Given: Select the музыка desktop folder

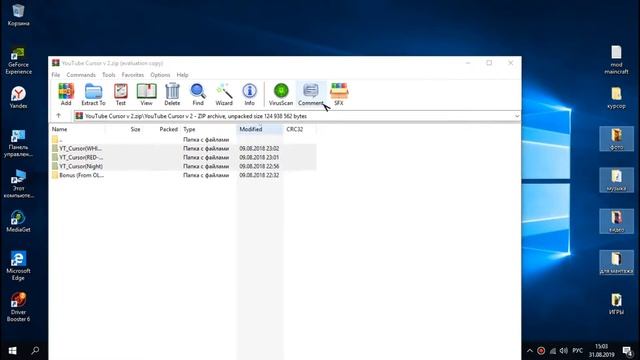Looking at the screenshot, I should tap(616, 180).
